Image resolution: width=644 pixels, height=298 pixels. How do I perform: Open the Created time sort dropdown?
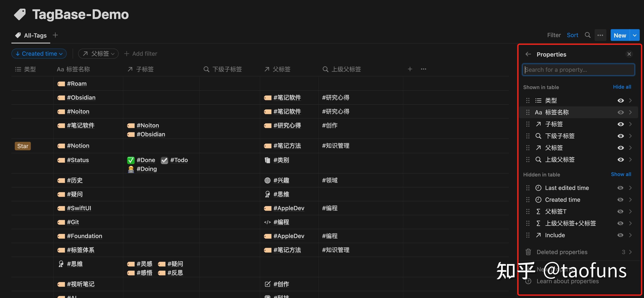point(39,54)
